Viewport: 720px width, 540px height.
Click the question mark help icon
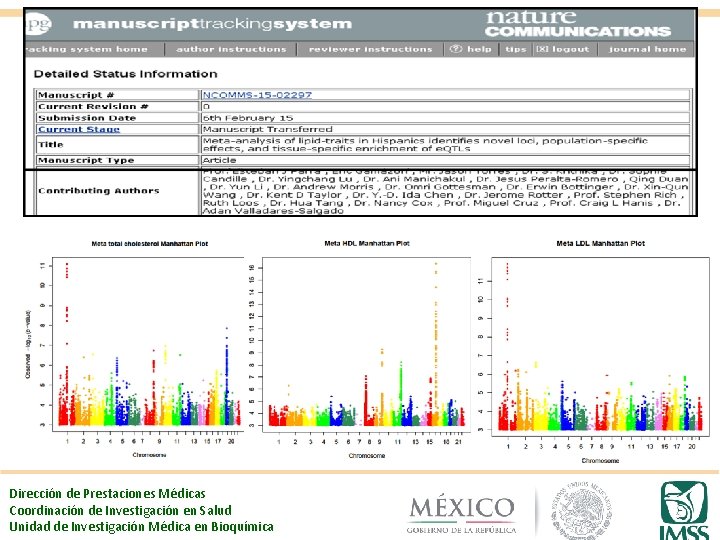456,49
